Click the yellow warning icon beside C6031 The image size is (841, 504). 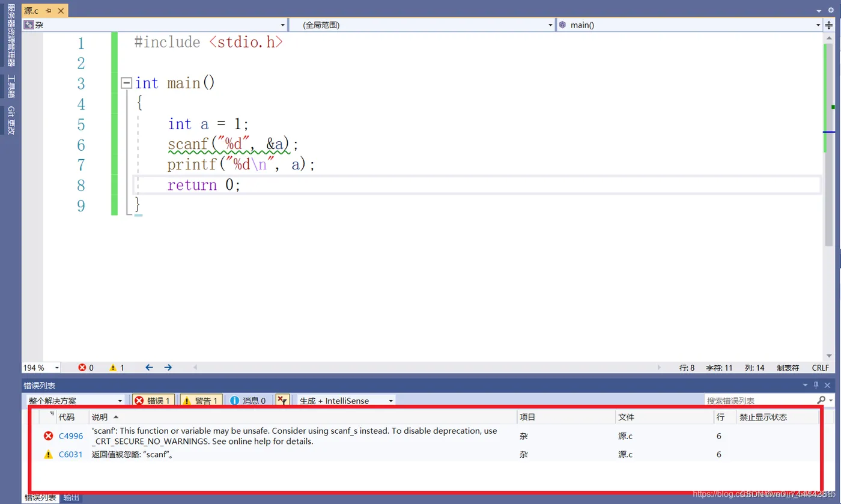point(49,455)
